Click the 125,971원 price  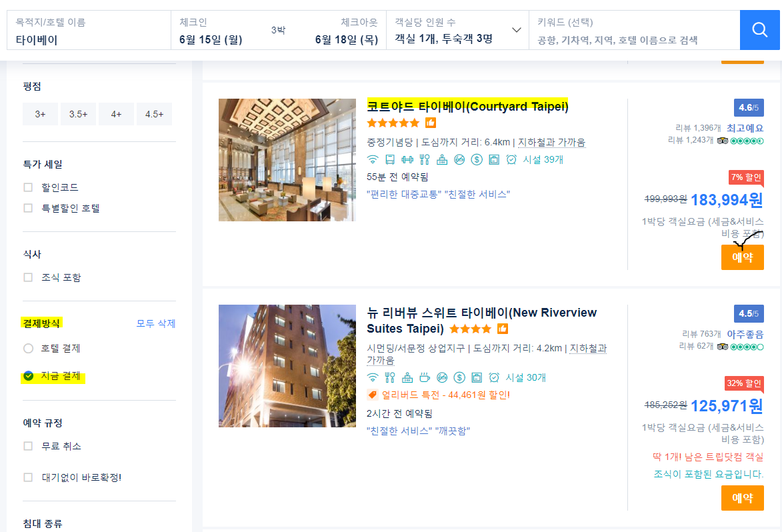click(727, 406)
